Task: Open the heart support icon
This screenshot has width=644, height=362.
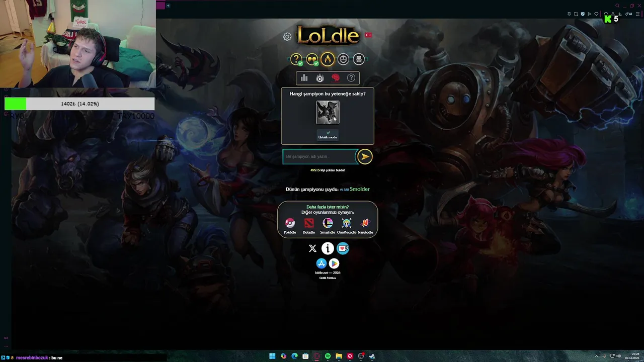Action: 343,248
